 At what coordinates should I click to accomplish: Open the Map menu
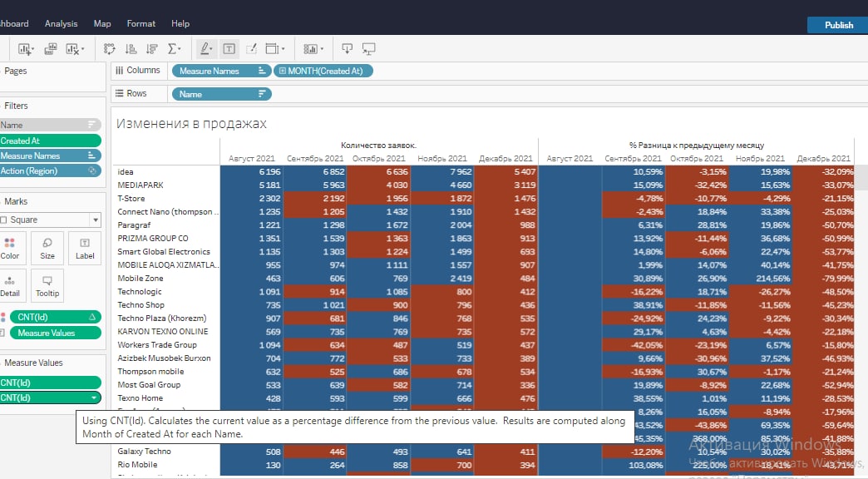pos(102,24)
